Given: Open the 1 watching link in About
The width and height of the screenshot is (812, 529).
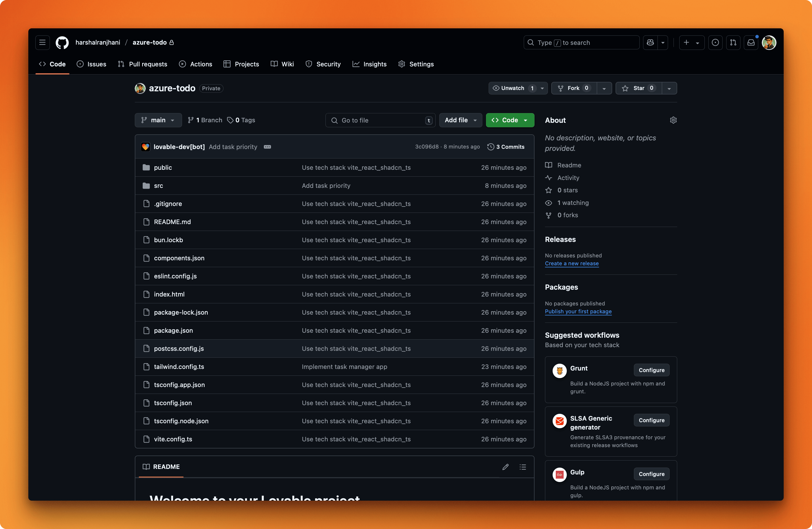Looking at the screenshot, I should click(x=573, y=203).
